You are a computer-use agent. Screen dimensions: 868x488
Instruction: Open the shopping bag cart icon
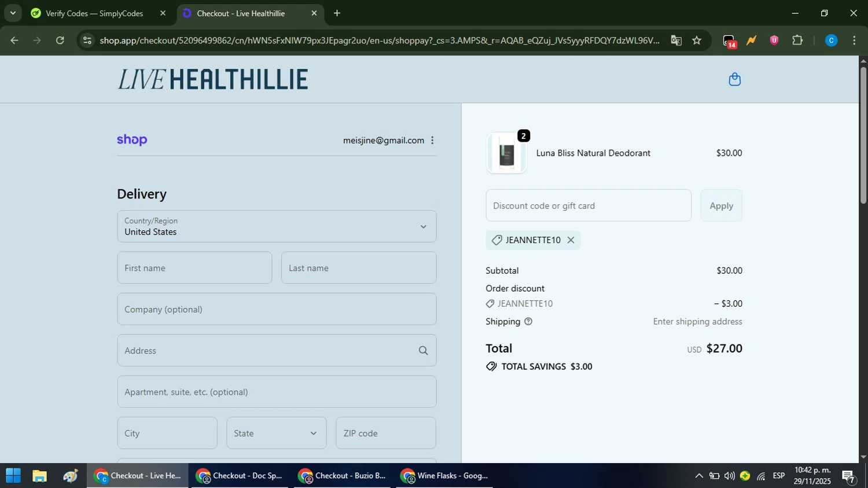coord(734,79)
